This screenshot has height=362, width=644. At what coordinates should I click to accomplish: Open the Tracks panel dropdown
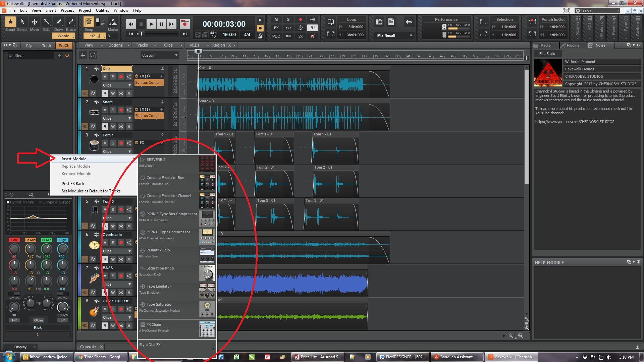(x=154, y=45)
